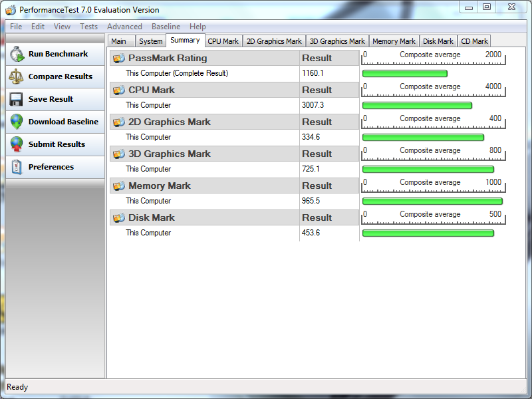
Task: Click the Submit Results globe upload icon
Action: pyautogui.click(x=16, y=144)
